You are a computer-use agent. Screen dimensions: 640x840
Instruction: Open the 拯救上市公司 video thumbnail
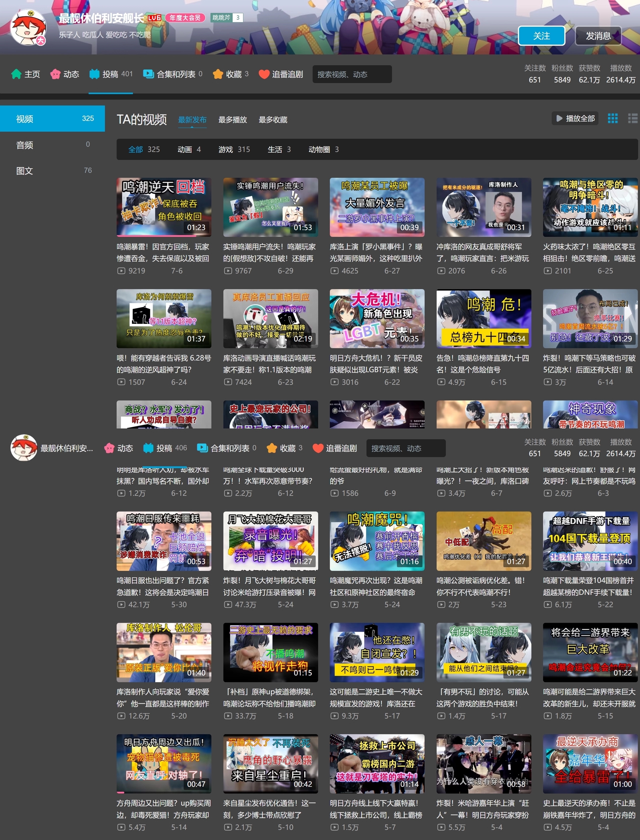tap(377, 763)
